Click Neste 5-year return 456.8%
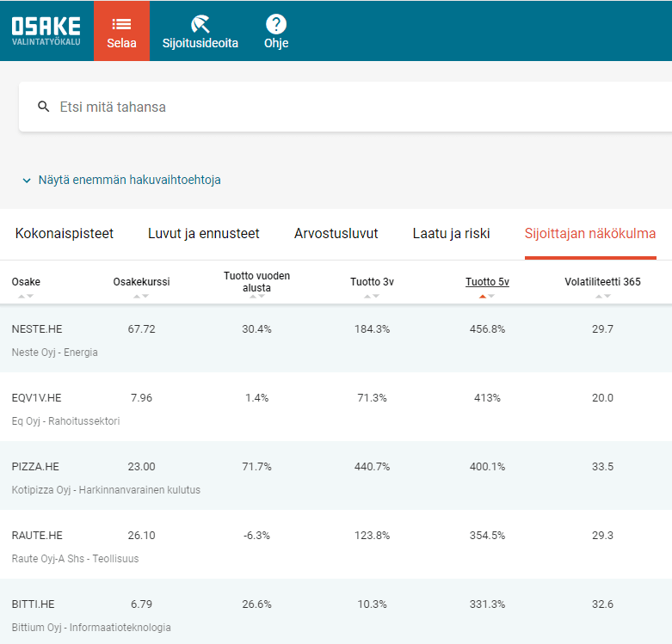This screenshot has height=644, width=672. click(x=487, y=329)
